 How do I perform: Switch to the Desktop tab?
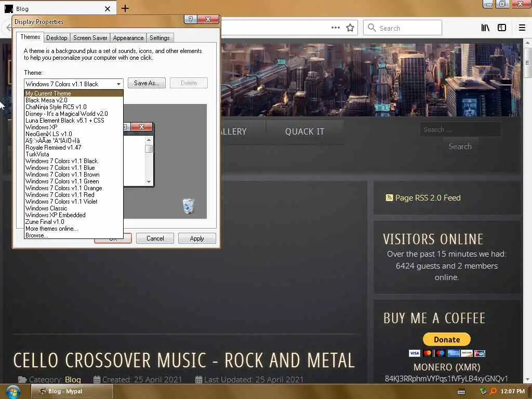click(57, 37)
